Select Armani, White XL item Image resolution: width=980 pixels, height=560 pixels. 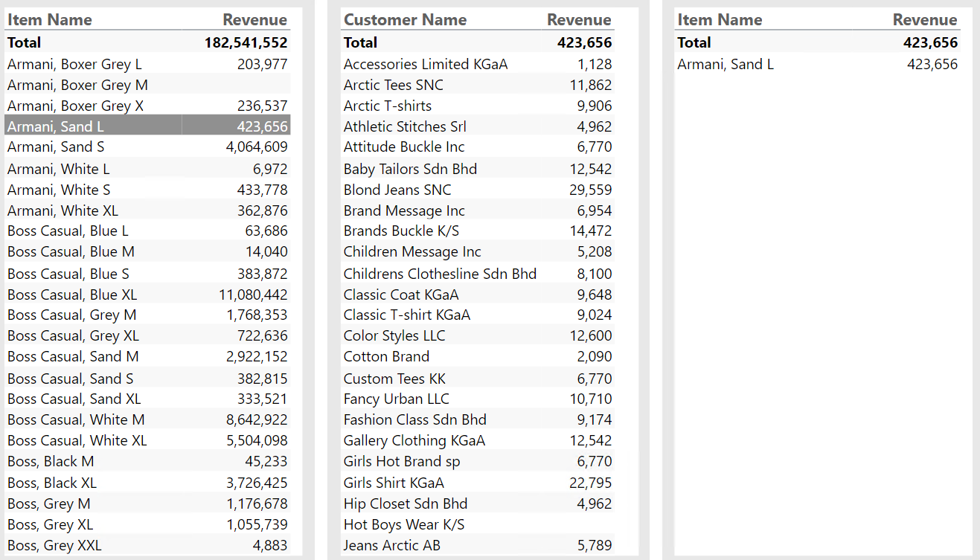click(x=63, y=210)
